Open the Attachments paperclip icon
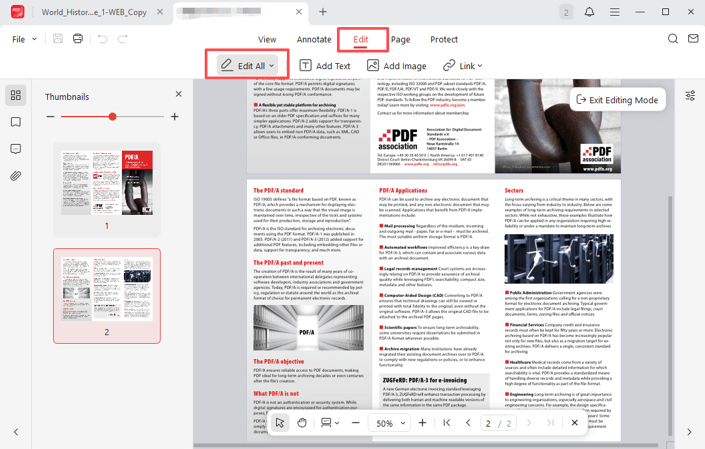This screenshot has height=449, width=705. [16, 176]
